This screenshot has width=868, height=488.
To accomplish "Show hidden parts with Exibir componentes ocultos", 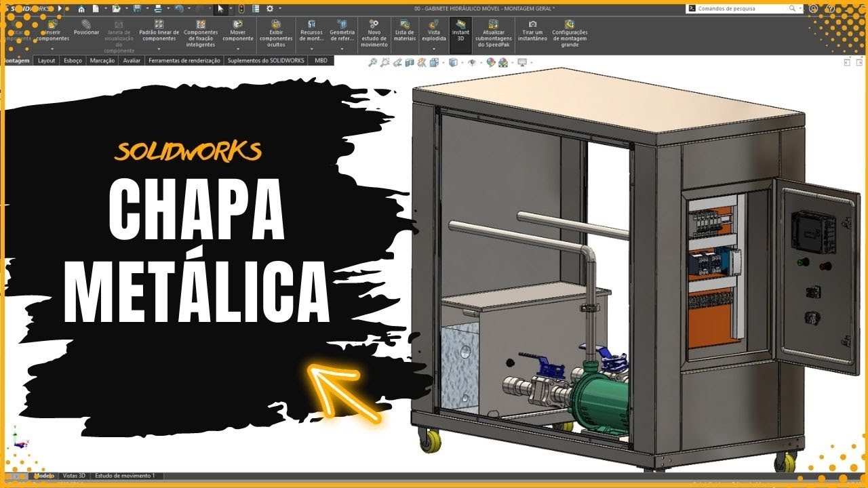I will click(276, 34).
